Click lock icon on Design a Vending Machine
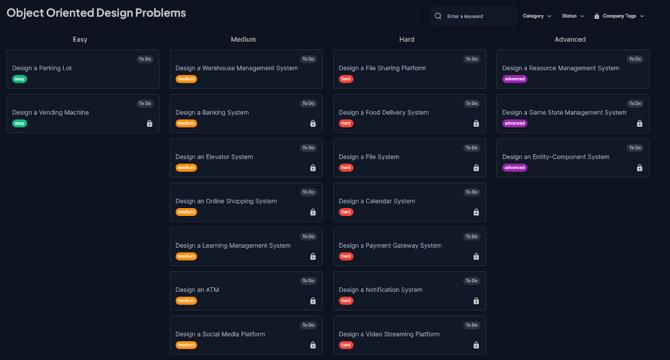Image resolution: width=670 pixels, height=360 pixels. [150, 123]
